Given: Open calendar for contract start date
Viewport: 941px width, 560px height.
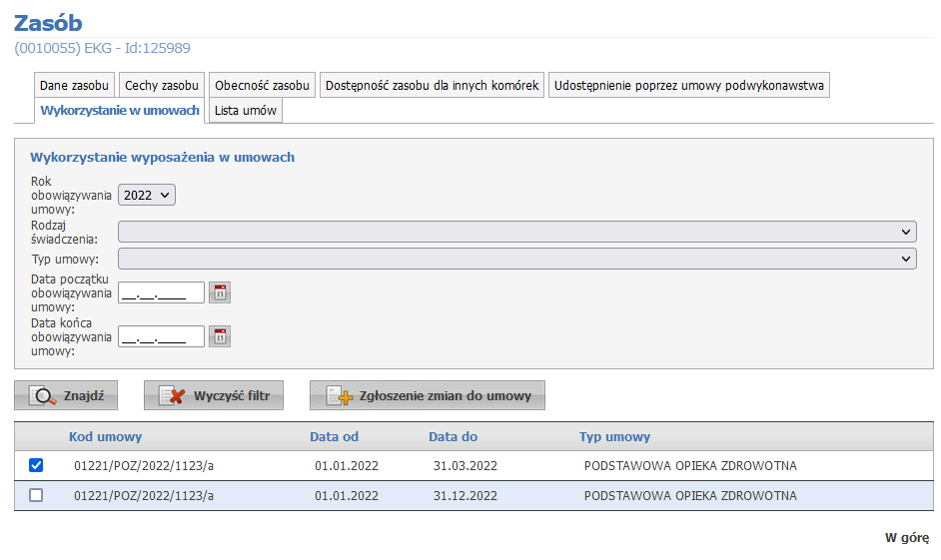Looking at the screenshot, I should click(220, 292).
